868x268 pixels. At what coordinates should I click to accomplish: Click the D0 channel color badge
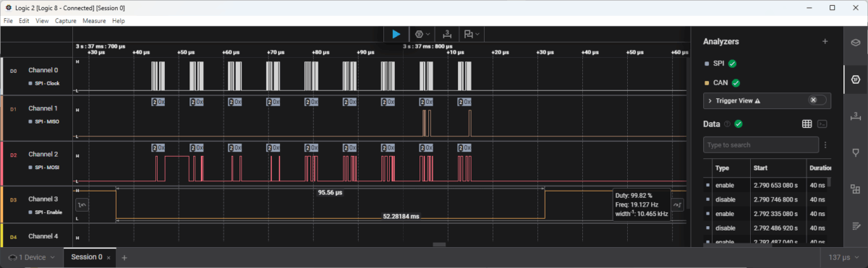coord(13,71)
